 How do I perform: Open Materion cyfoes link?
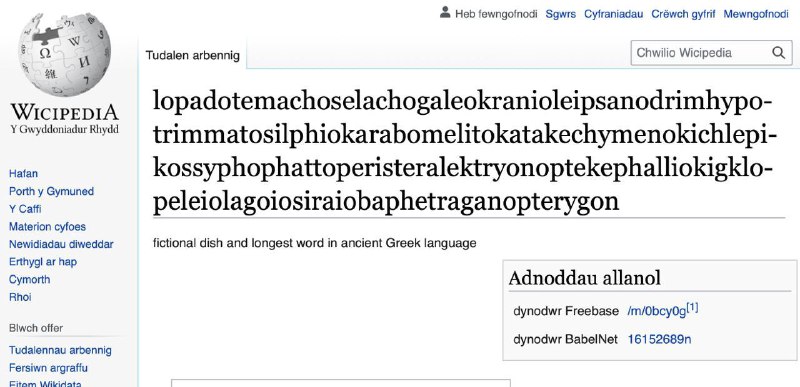[x=47, y=227]
